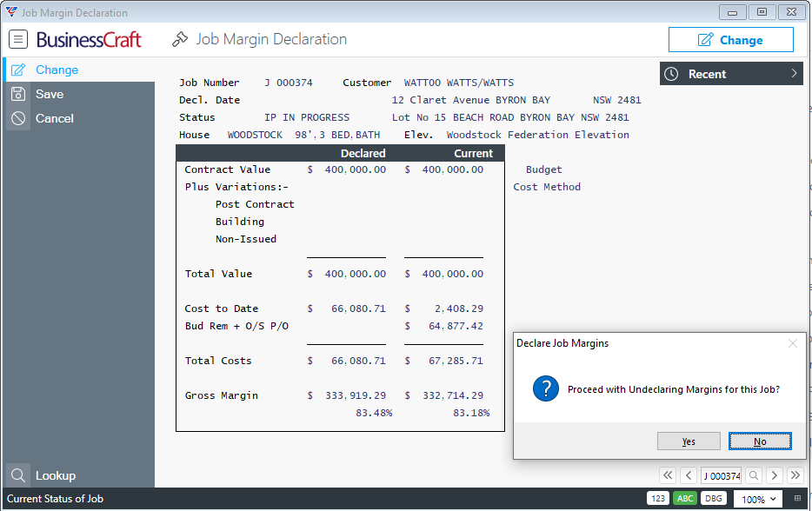Select Save in the left sidebar

click(79, 94)
